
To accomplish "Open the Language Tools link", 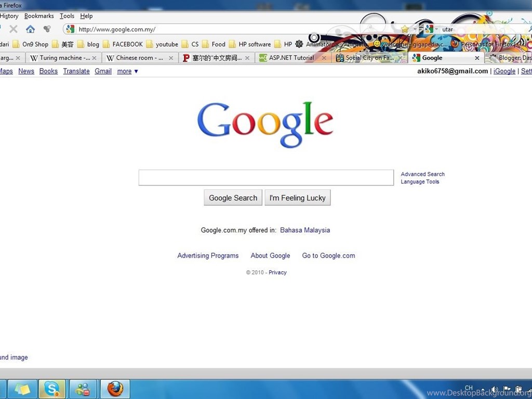I will [x=420, y=182].
